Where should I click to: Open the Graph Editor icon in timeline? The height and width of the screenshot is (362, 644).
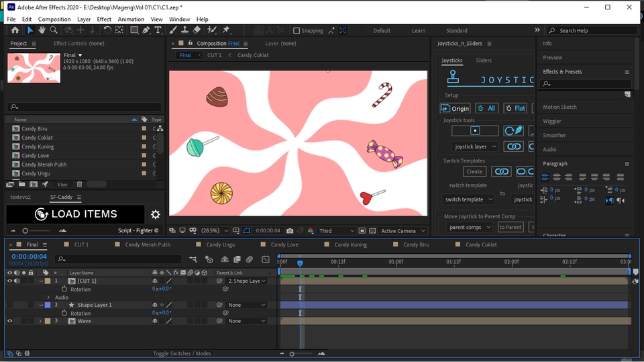click(x=266, y=259)
